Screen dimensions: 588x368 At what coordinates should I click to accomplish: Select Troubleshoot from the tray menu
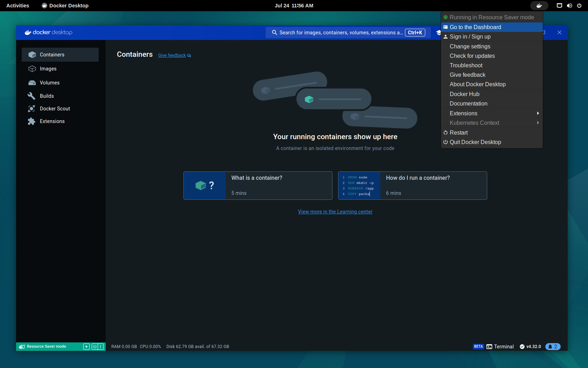pyautogui.click(x=492, y=65)
